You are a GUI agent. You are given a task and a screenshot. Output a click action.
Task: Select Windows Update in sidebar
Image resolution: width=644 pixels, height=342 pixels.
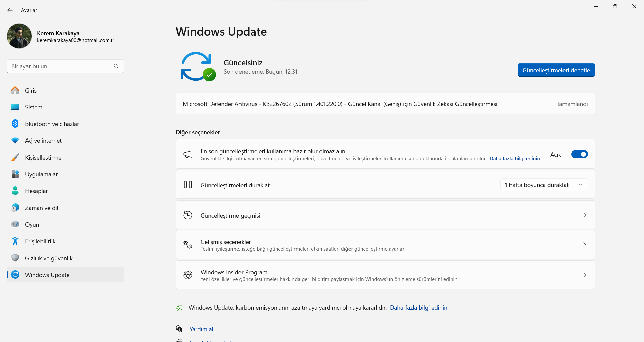pyautogui.click(x=65, y=275)
